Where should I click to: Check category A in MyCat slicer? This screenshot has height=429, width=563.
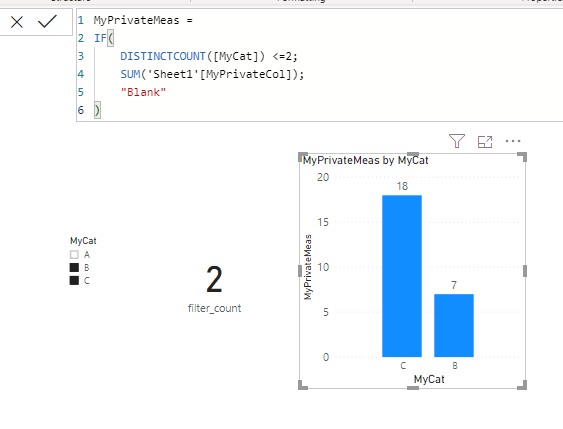(x=74, y=255)
